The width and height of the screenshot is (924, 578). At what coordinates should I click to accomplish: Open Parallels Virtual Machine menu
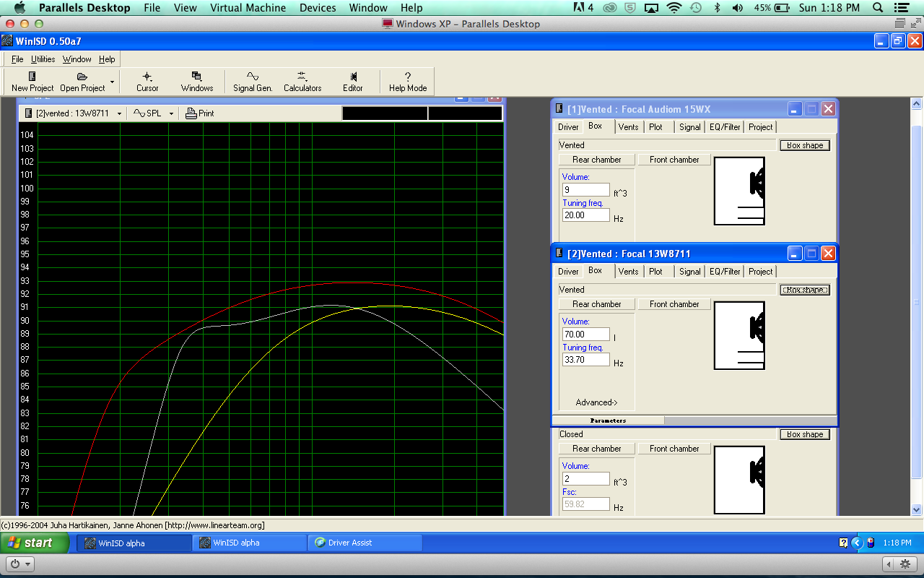[x=248, y=8]
